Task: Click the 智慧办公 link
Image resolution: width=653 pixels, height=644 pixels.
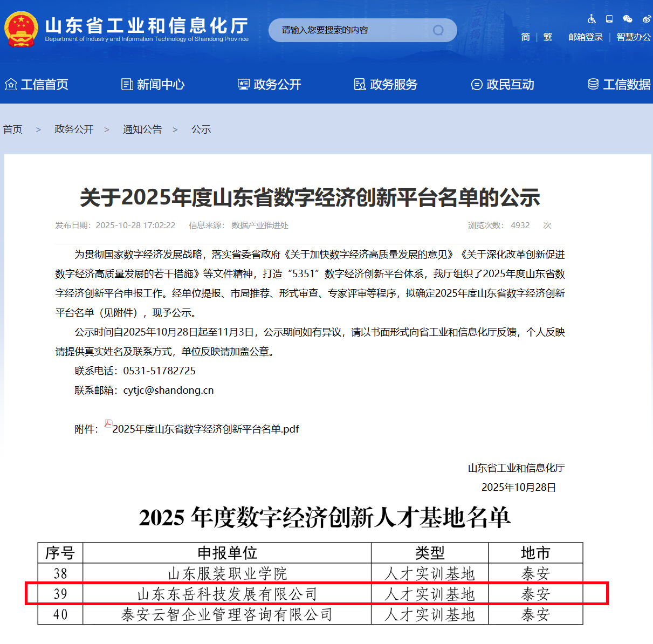Action: click(x=634, y=37)
